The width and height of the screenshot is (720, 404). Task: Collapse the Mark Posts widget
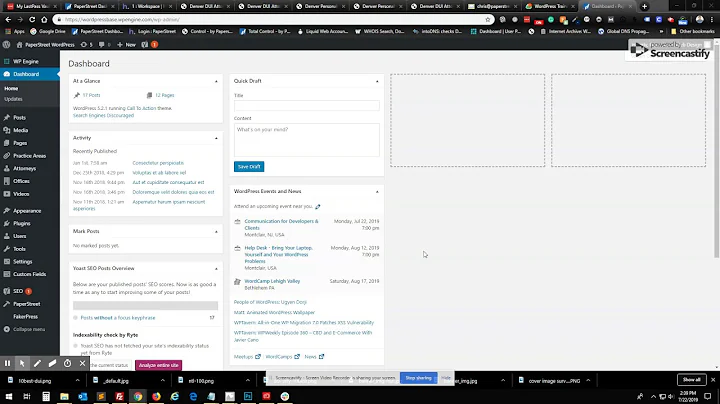click(x=216, y=232)
